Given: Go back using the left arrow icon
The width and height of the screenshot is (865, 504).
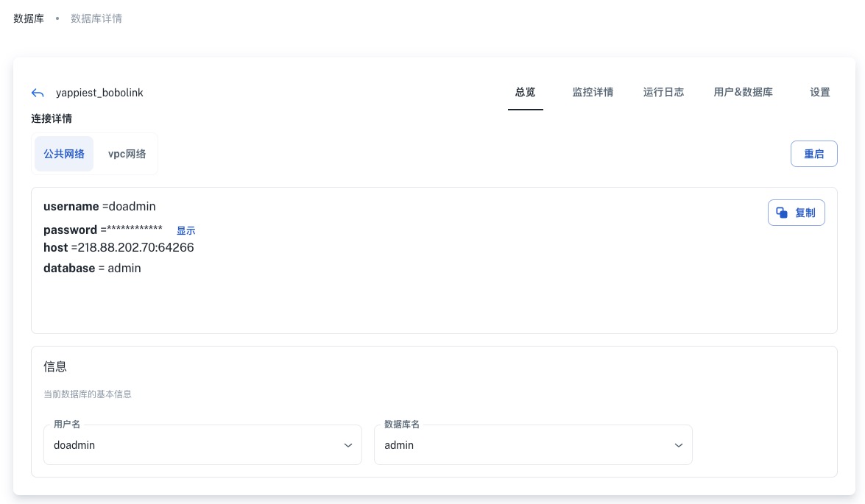Looking at the screenshot, I should (38, 93).
